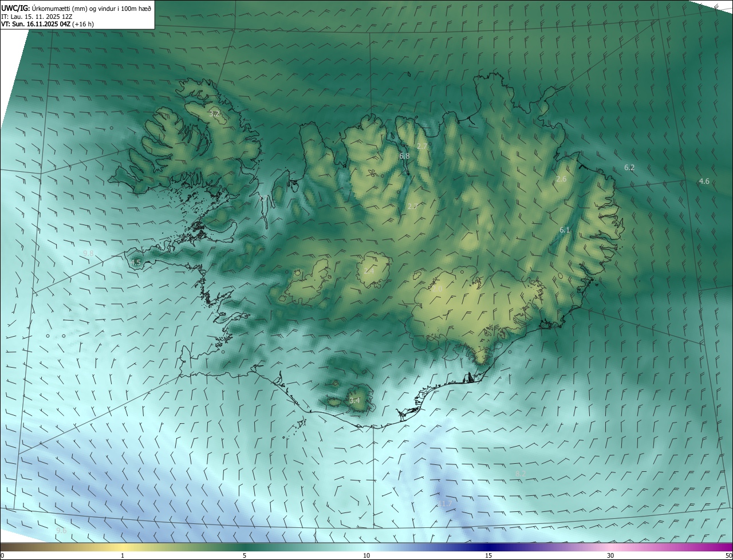This screenshot has height=560, width=733.
Task: Click the 6.2 value off the northeast coast
Action: (629, 168)
